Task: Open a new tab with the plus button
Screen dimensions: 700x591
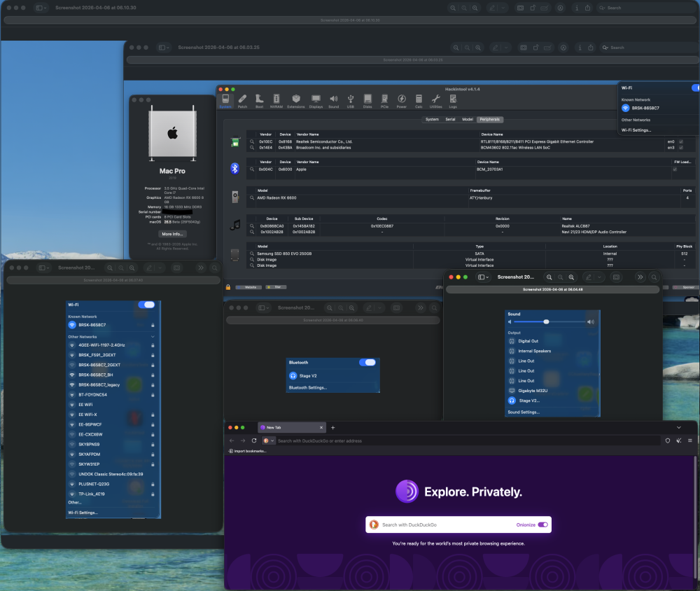Action: coord(332,428)
